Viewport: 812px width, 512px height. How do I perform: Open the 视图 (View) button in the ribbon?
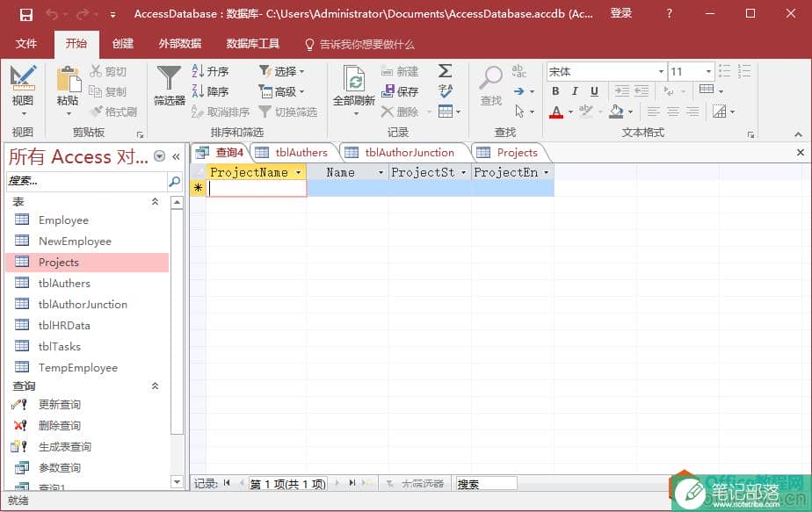(23, 90)
